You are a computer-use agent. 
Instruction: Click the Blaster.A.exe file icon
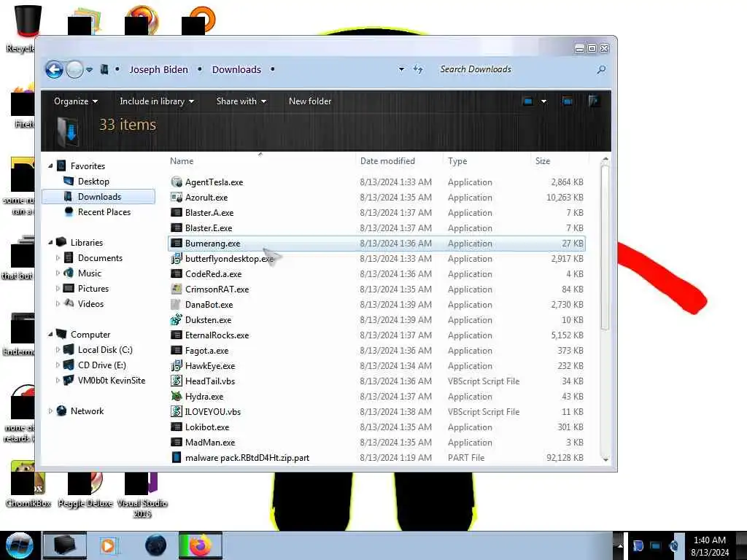[177, 212]
